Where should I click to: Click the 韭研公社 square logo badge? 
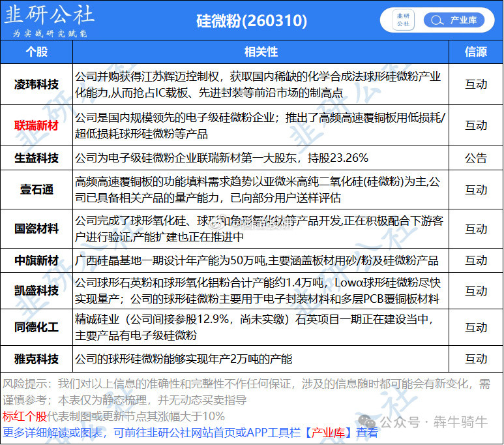click(403, 20)
